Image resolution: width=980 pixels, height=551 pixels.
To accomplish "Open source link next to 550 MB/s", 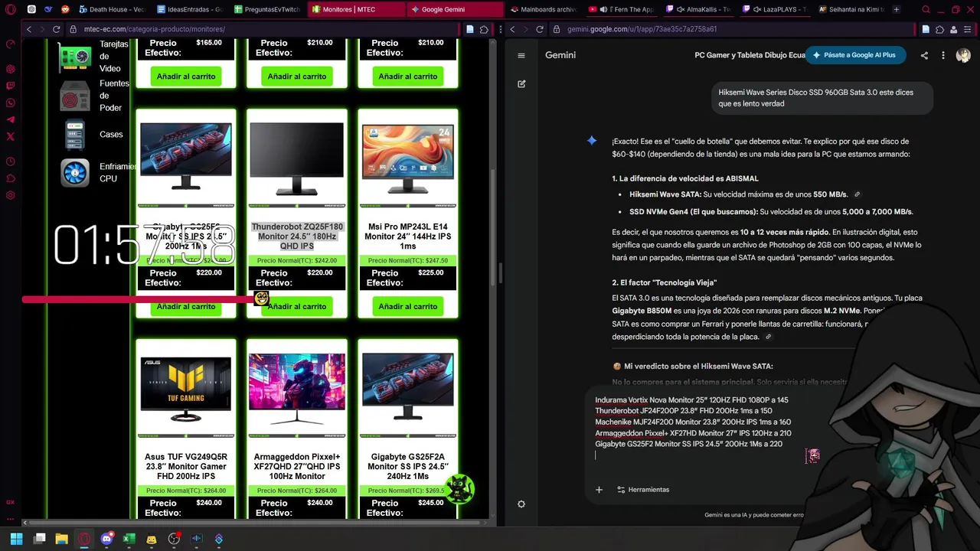I will 857,194.
